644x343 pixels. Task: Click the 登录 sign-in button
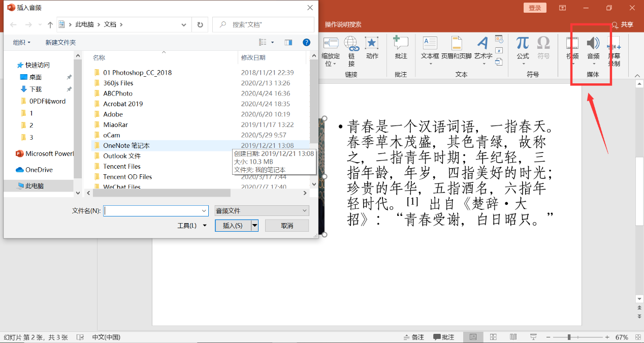tap(535, 8)
